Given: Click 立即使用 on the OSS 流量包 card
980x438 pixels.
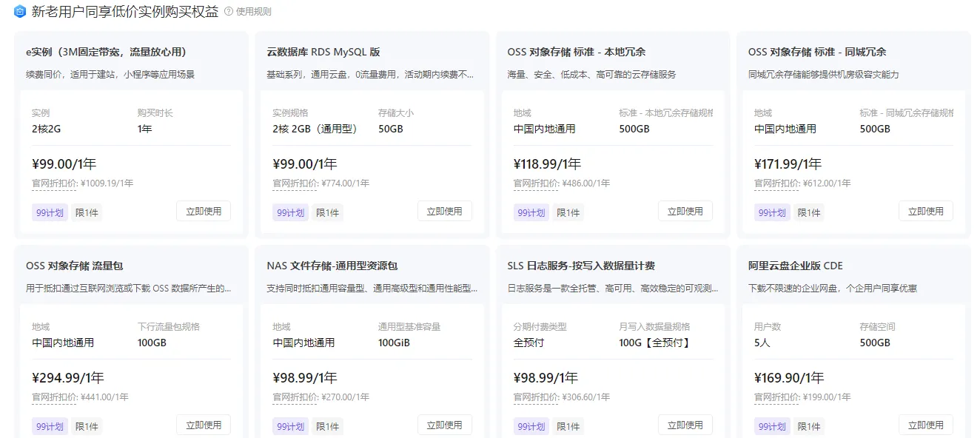Looking at the screenshot, I should (x=204, y=424).
